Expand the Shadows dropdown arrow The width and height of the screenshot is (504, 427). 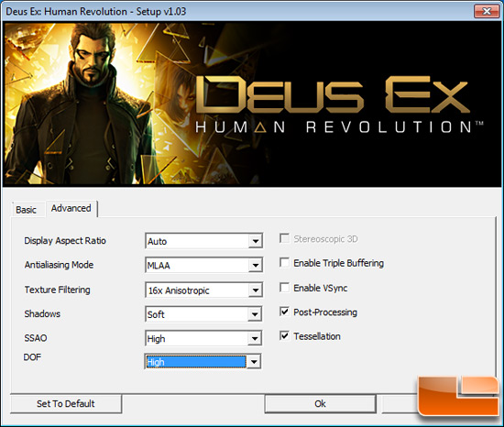click(255, 314)
